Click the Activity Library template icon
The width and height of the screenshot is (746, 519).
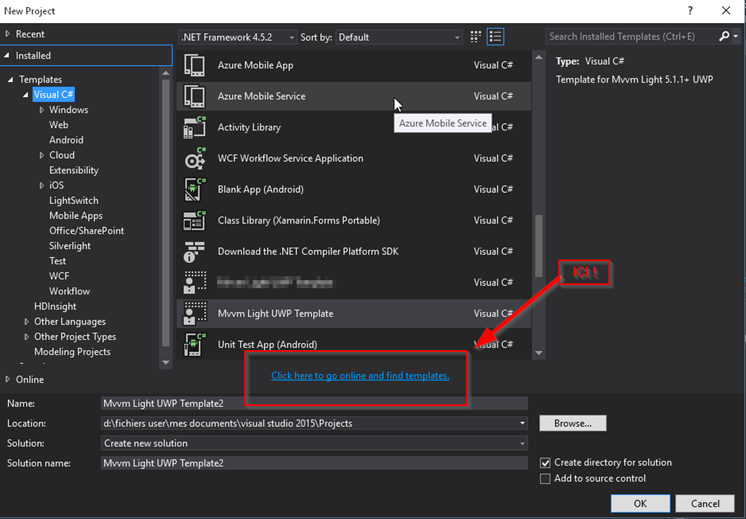pyautogui.click(x=195, y=127)
